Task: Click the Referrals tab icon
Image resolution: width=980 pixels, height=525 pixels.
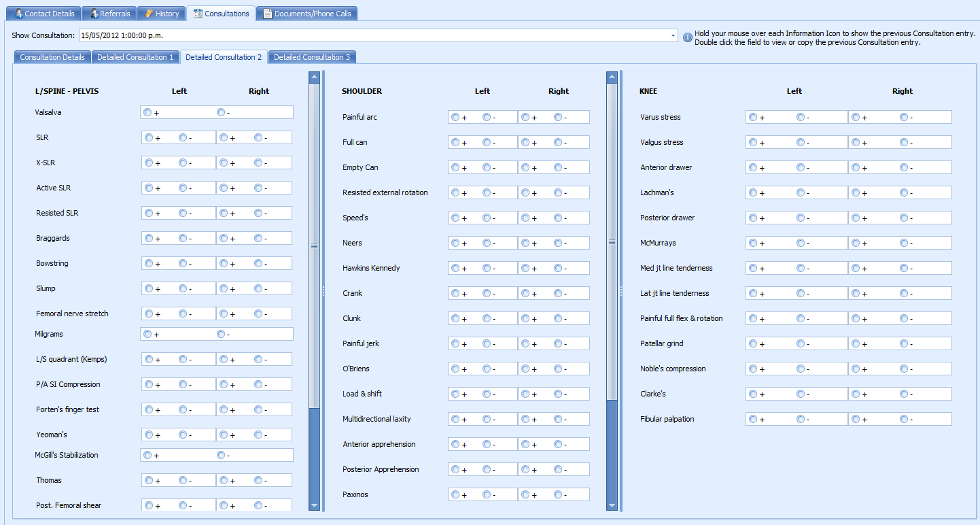Action: [x=94, y=14]
